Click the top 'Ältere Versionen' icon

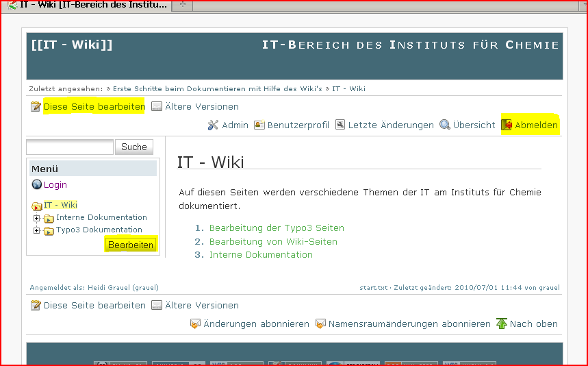157,107
